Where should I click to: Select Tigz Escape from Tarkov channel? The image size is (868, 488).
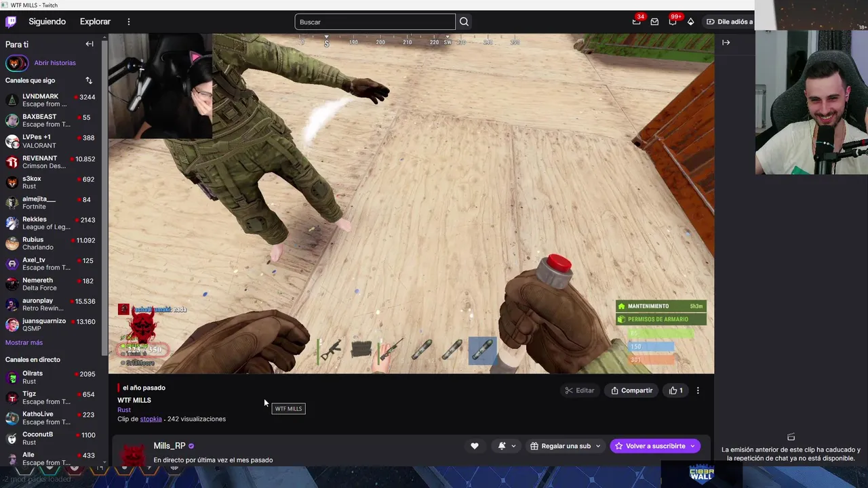50,398
